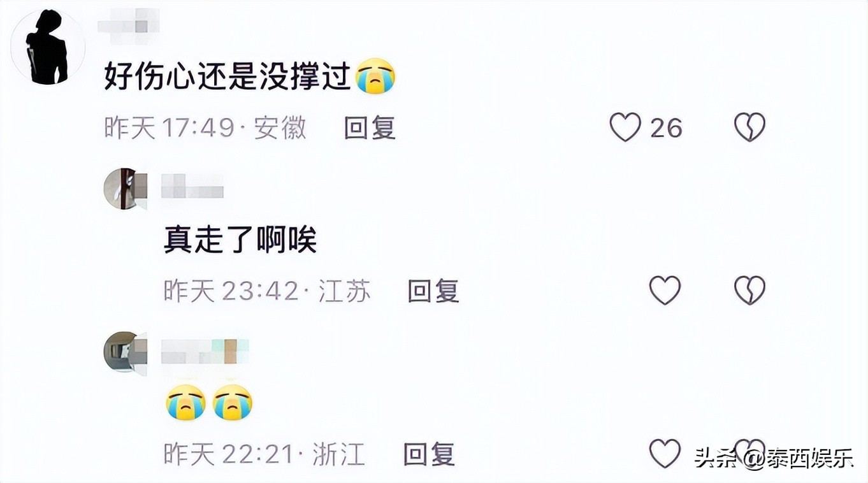Tap the two crying emojis reply content
Screen dimensions: 868x483
[x=209, y=402]
